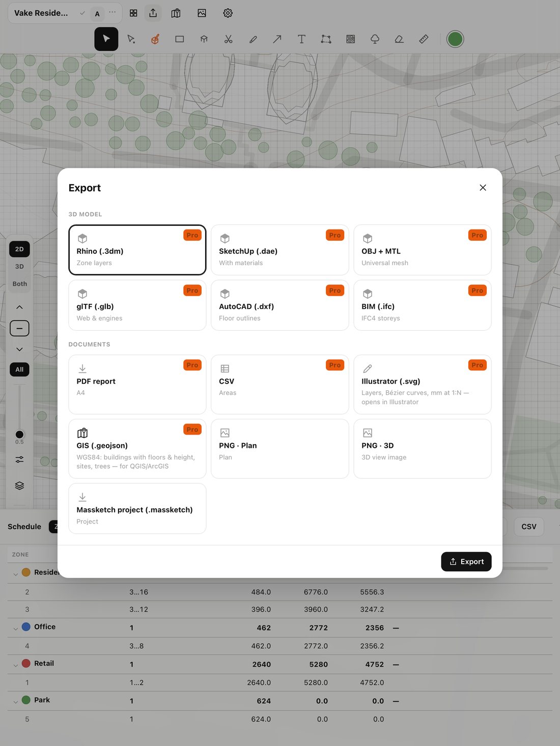Choose Massketch project (.massketch) export
Image resolution: width=560 pixels, height=746 pixels.
137,508
